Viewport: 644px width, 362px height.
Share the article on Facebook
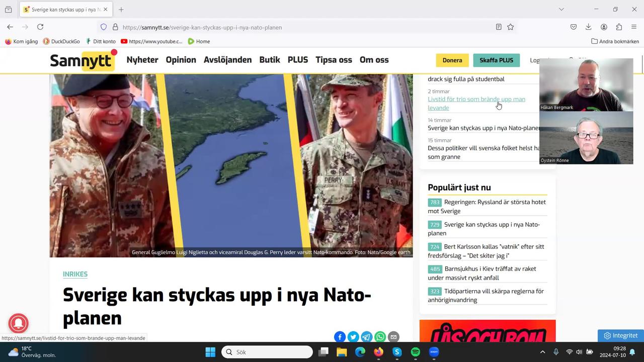coord(340,337)
